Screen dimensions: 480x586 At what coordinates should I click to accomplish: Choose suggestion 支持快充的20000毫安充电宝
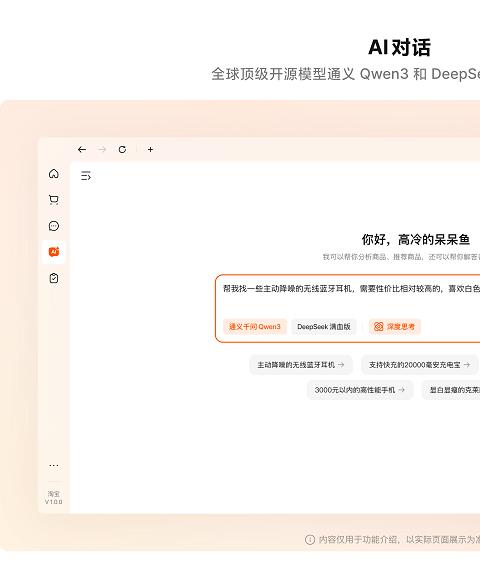(x=419, y=365)
